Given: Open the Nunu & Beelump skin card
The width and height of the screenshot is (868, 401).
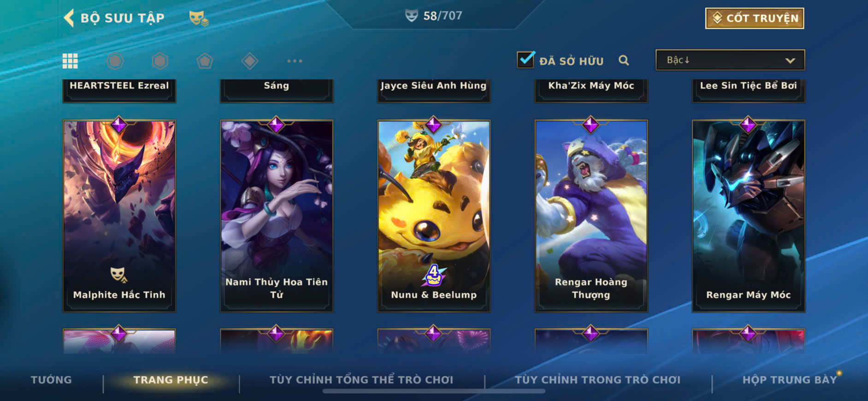Looking at the screenshot, I should click(x=434, y=216).
